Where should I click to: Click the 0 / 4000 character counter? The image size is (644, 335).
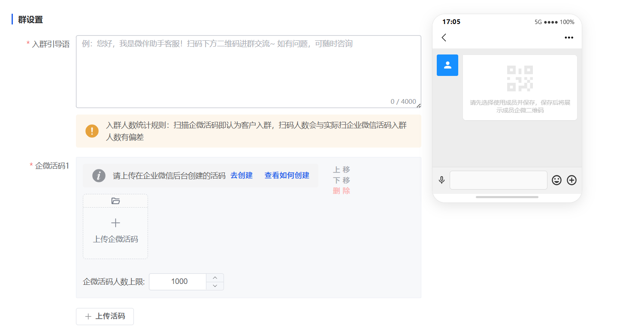[x=403, y=102]
